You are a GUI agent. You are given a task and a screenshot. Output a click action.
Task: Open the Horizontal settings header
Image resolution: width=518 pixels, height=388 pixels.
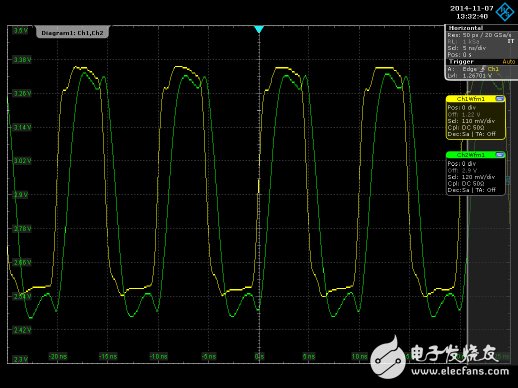click(465, 28)
